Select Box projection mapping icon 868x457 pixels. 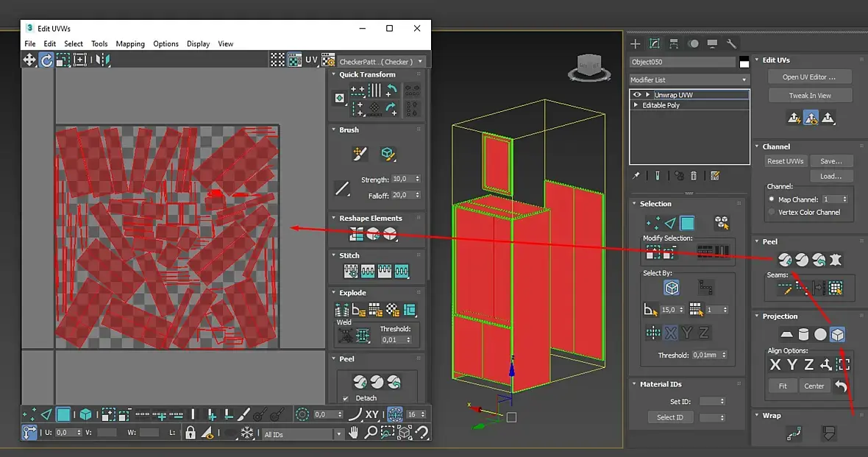(x=837, y=335)
